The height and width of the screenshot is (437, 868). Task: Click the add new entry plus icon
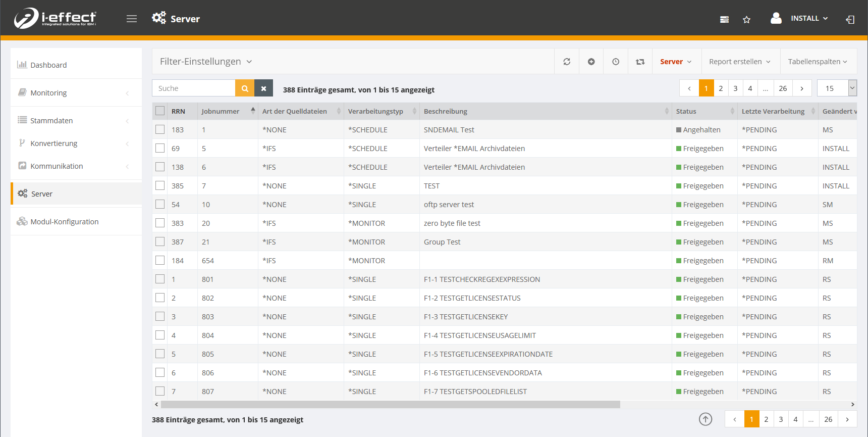pos(591,62)
